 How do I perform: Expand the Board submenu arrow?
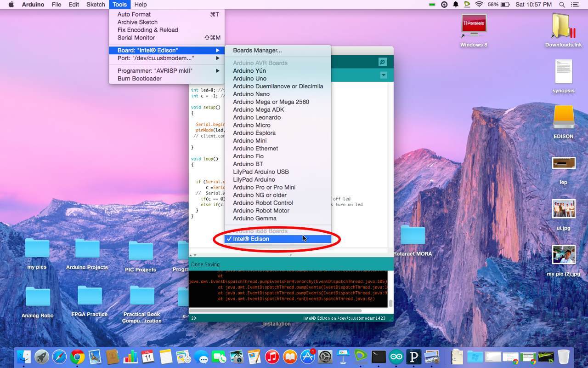(x=218, y=50)
